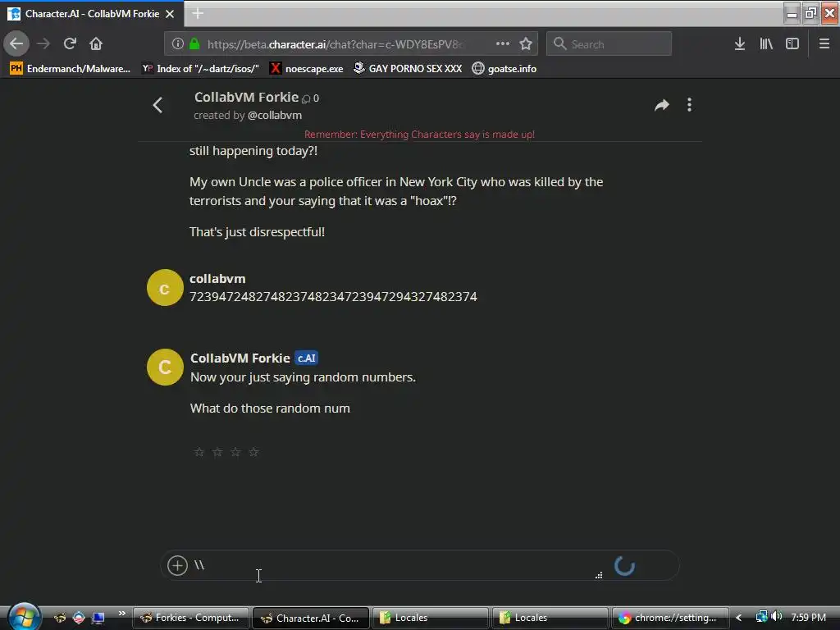Image resolution: width=840 pixels, height=630 pixels.
Task: Click the CollabVM Forkie character title
Action: (x=246, y=97)
